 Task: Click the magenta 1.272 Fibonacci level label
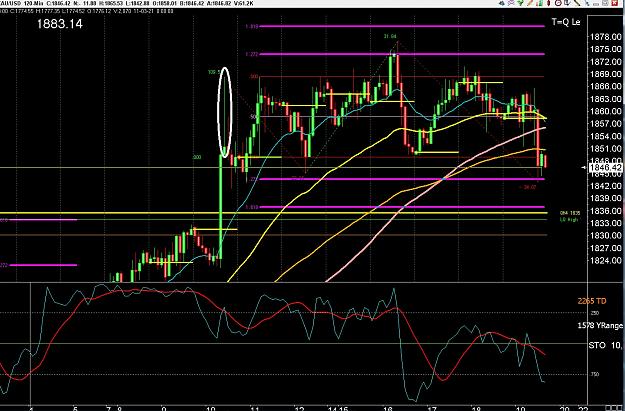[x=252, y=54]
